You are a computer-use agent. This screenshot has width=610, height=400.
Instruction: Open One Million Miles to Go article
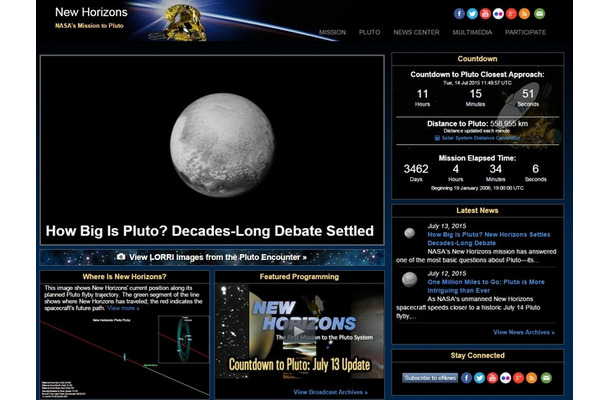(x=486, y=286)
